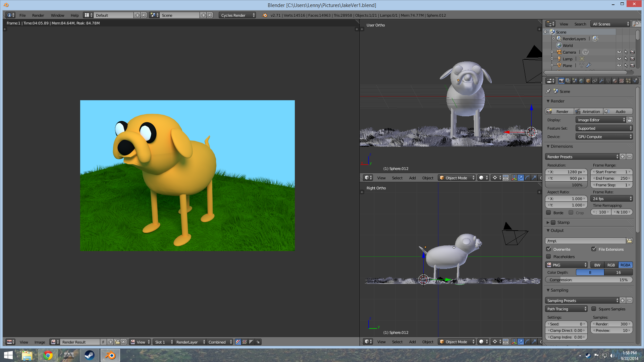Toggle Camera renderability in outliner
This screenshot has height=362, width=644.
[632, 52]
